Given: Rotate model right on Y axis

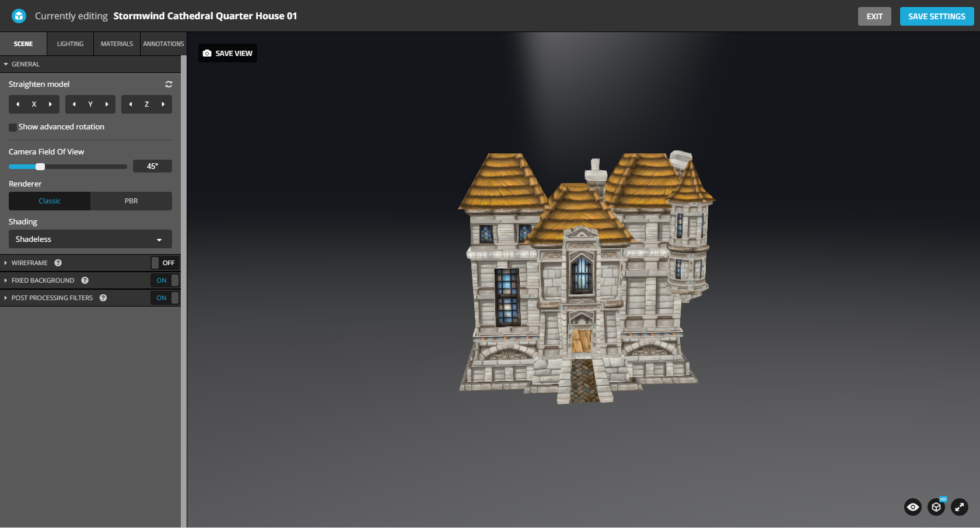Looking at the screenshot, I should [107, 104].
